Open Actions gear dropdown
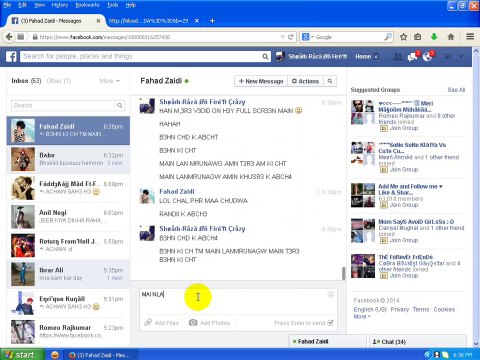 305,81
